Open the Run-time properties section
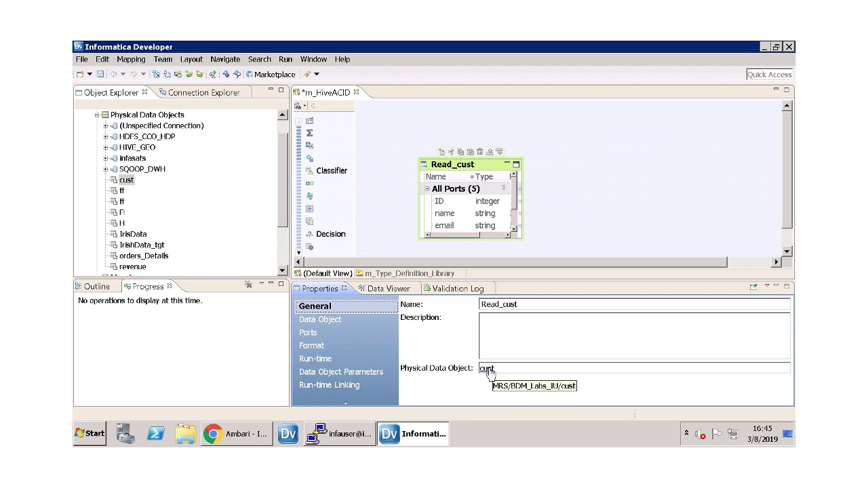 (x=315, y=359)
